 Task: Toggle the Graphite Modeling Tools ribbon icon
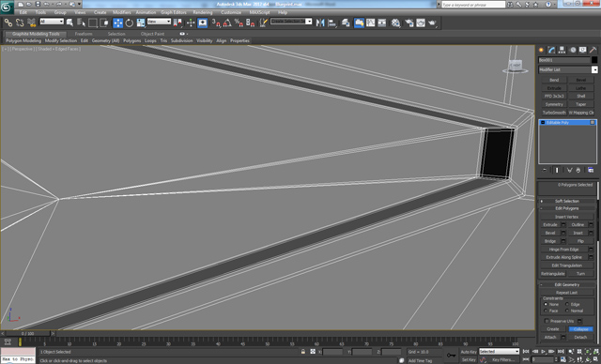[x=359, y=23]
